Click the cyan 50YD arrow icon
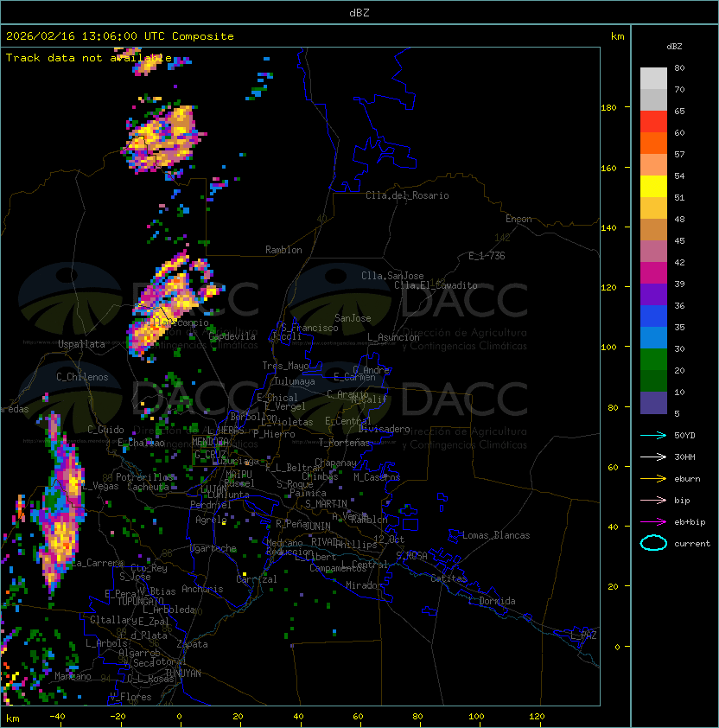 (x=653, y=435)
